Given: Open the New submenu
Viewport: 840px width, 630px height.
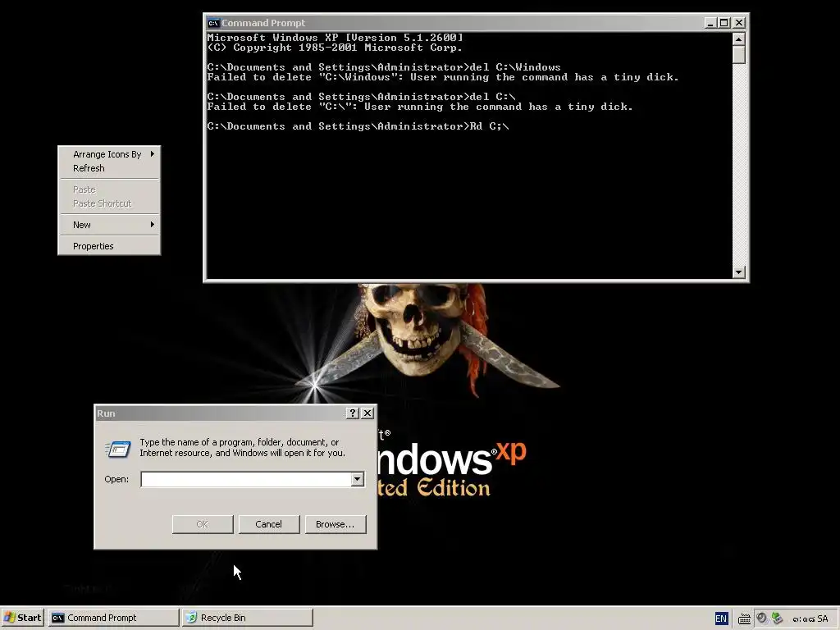Looking at the screenshot, I should 109,225.
